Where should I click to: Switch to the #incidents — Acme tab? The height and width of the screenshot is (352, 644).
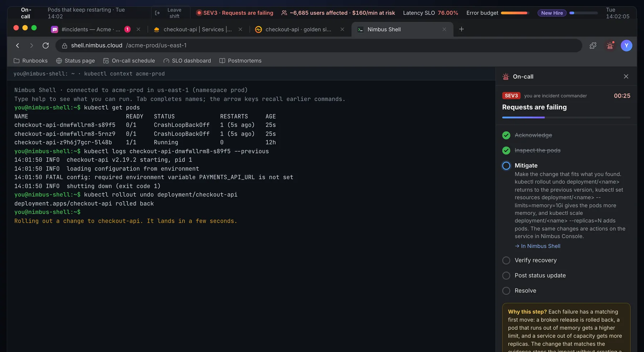pyautogui.click(x=96, y=29)
